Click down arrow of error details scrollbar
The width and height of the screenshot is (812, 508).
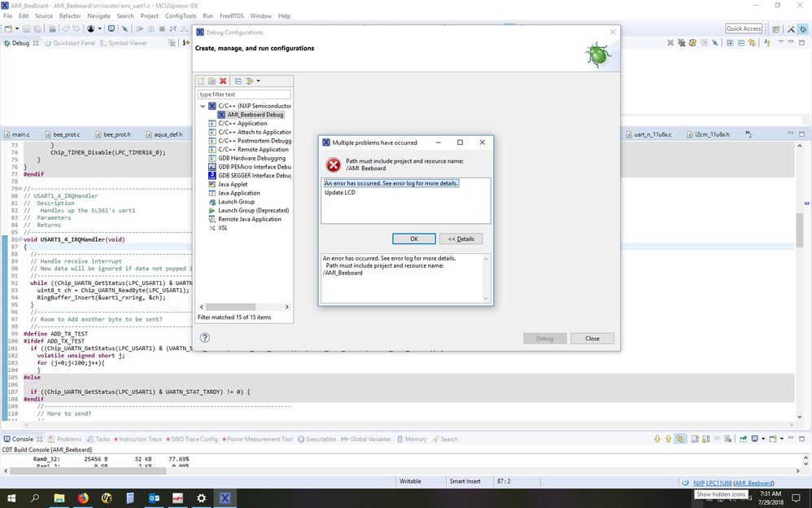[x=486, y=299]
